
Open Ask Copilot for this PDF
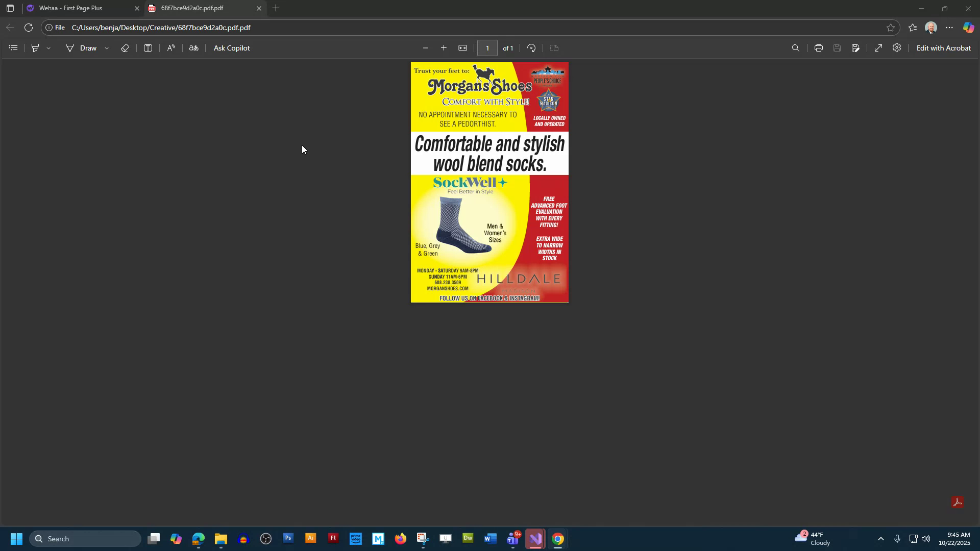click(232, 47)
